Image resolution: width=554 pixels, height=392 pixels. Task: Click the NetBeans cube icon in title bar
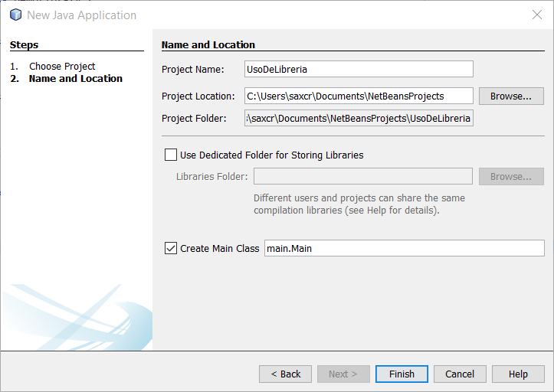15,15
